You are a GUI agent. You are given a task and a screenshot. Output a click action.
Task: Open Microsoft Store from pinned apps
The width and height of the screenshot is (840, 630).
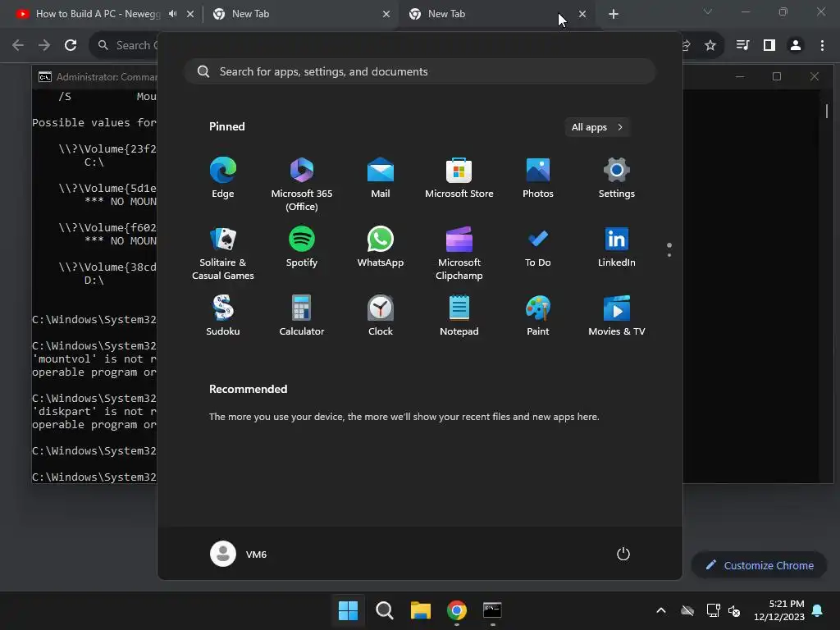[x=459, y=178]
